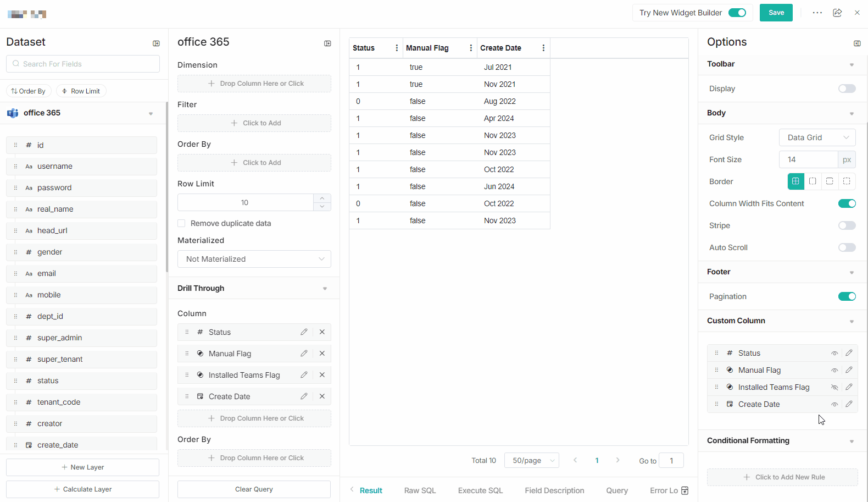Open the three-dot more options menu
The image size is (868, 502).
point(817,13)
